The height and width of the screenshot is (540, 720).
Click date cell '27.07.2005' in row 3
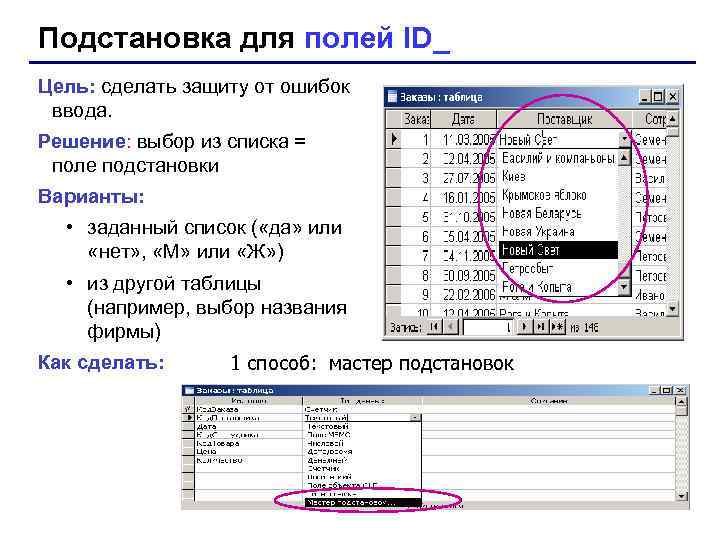(x=464, y=178)
